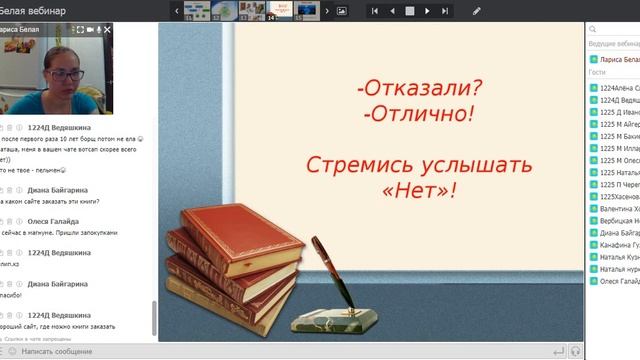
Task: Toggle the presenter microphone icon
Action: point(99,29)
